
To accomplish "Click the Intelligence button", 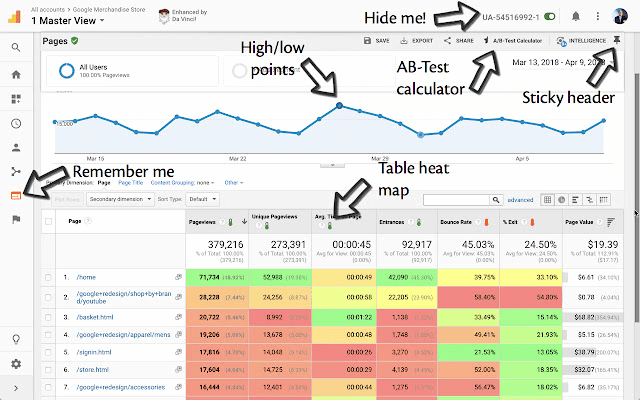I will tap(582, 41).
